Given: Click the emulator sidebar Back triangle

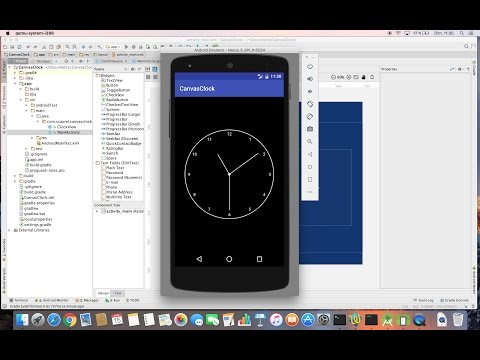Looking at the screenshot, I should point(310,154).
